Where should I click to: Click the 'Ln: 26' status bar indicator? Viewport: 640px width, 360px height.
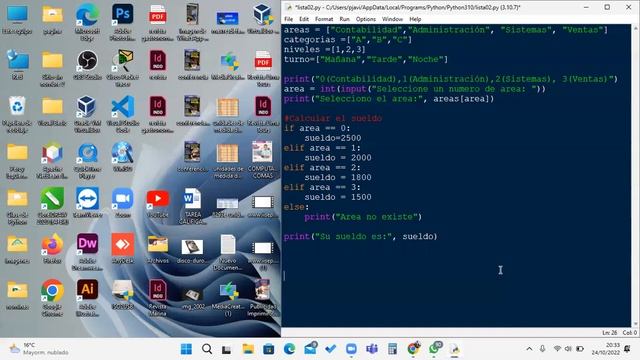pos(610,333)
